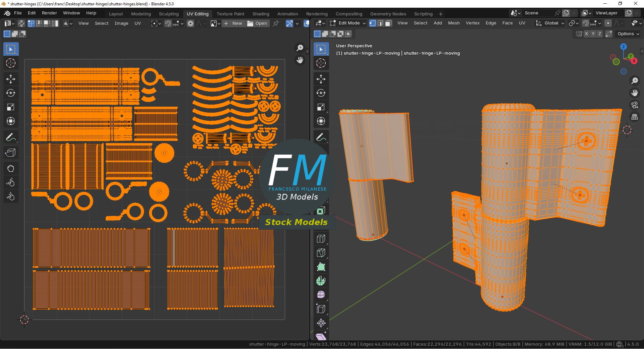Screen dimensions: 644x349
Task: Toggle camera view in the 3D viewport
Action: (635, 105)
